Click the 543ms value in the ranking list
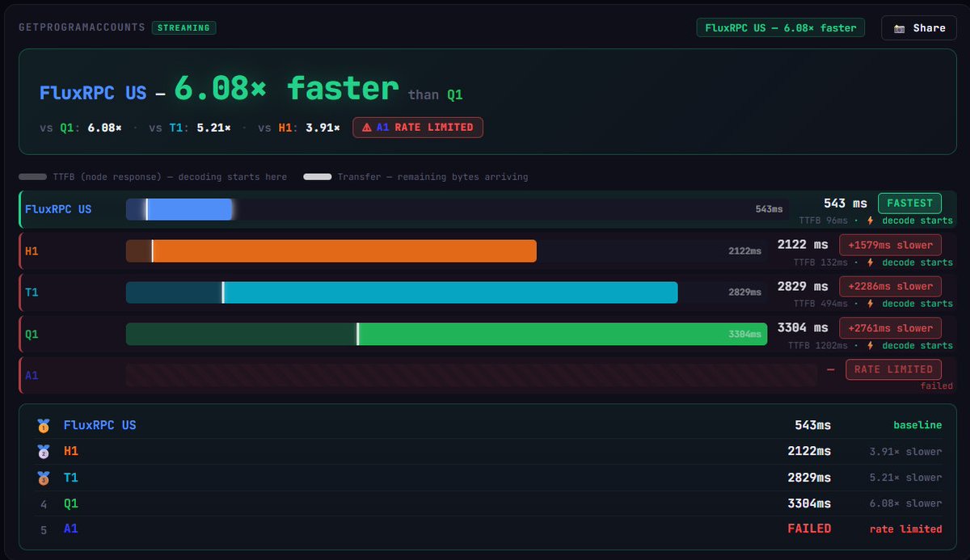The height and width of the screenshot is (560, 970). tap(812, 425)
